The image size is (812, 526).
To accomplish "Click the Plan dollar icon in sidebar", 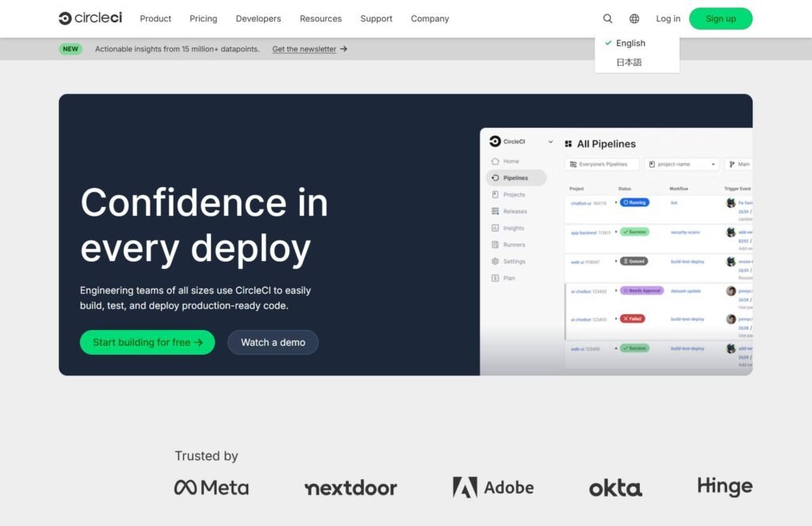I will tap(495, 278).
